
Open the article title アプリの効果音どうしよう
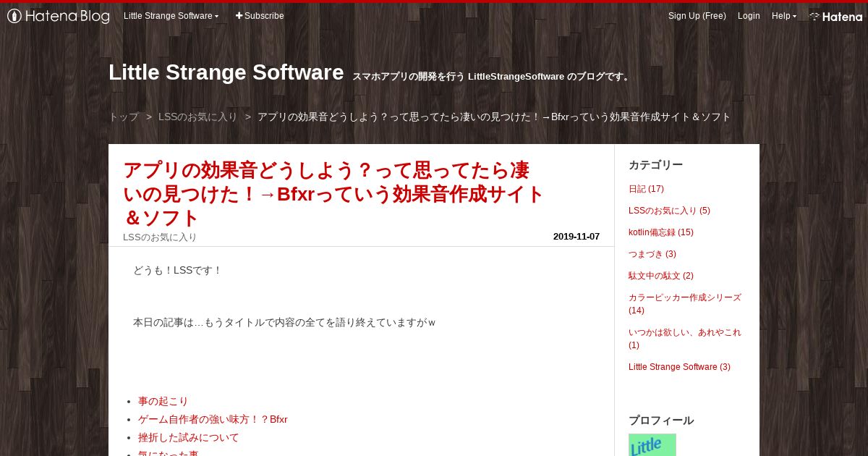[x=333, y=194]
